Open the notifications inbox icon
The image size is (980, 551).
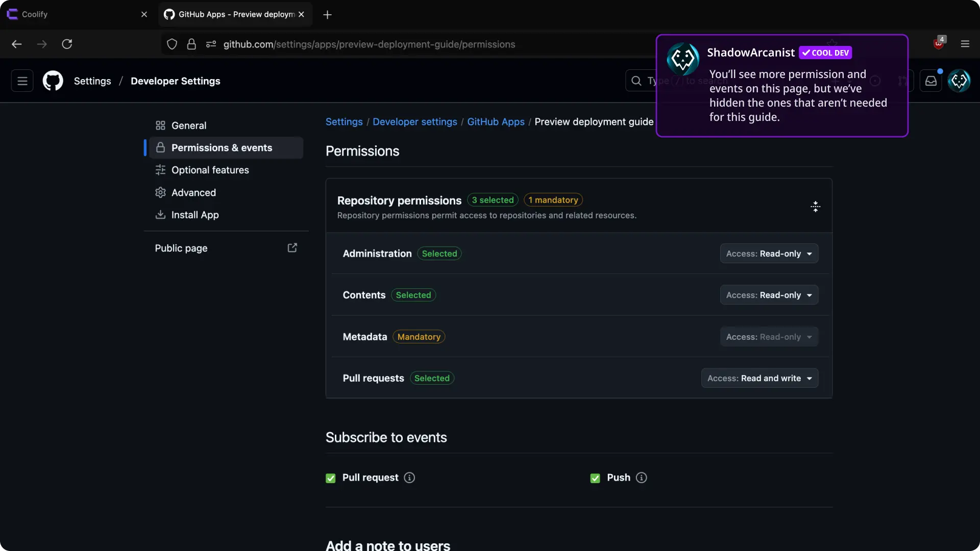(x=930, y=81)
